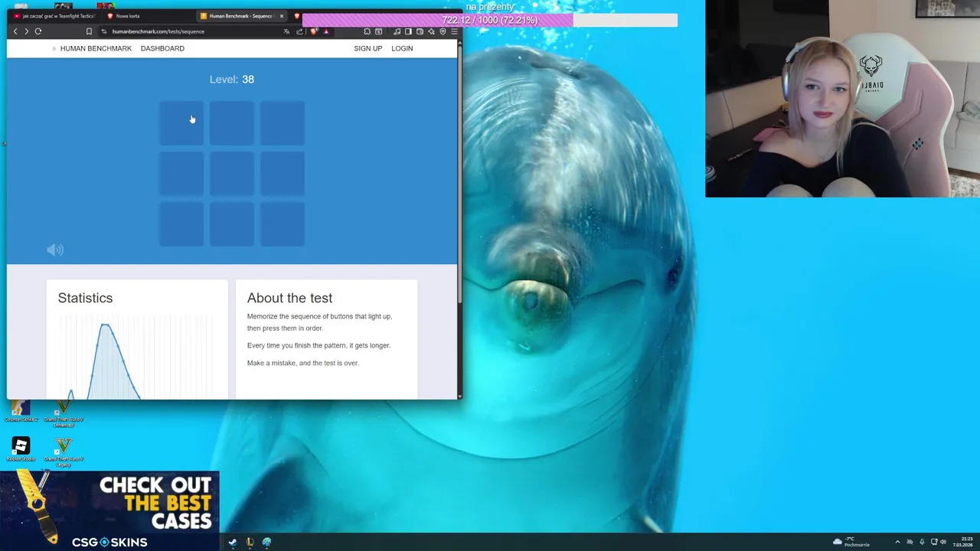This screenshot has height=551, width=980.
Task: Click the top-right square of the grid
Action: pyautogui.click(x=283, y=122)
